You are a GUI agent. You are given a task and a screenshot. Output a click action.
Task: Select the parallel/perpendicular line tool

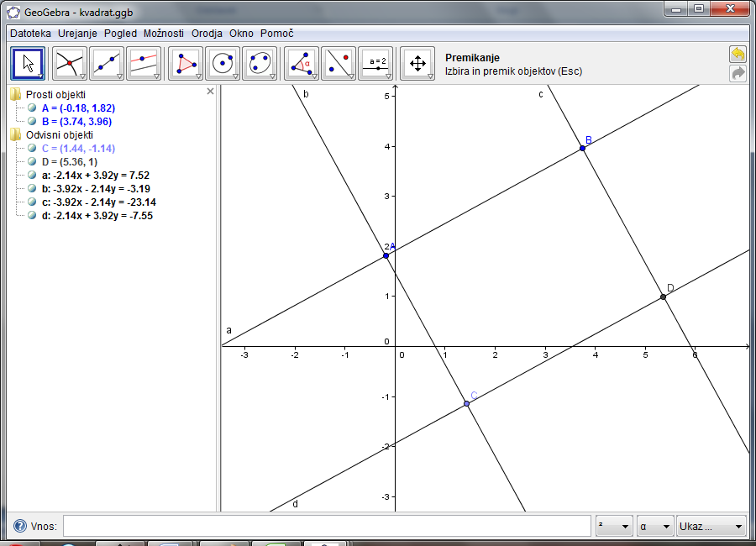(x=144, y=63)
